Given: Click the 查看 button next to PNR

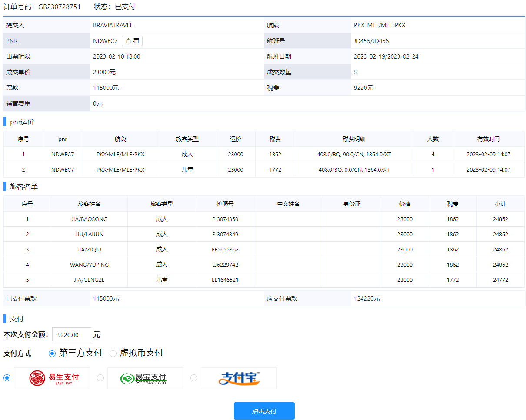Looking at the screenshot, I should click(x=132, y=41).
